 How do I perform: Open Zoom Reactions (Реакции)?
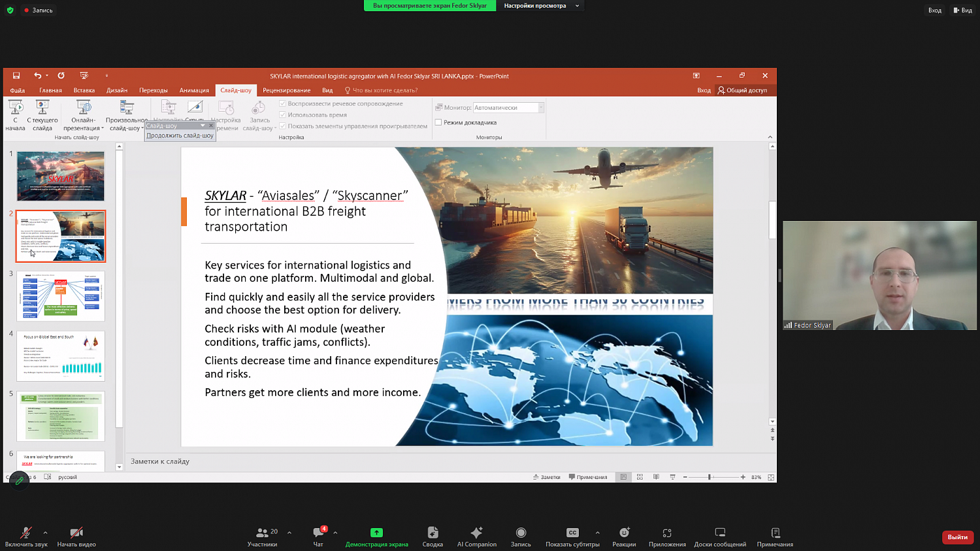(624, 537)
